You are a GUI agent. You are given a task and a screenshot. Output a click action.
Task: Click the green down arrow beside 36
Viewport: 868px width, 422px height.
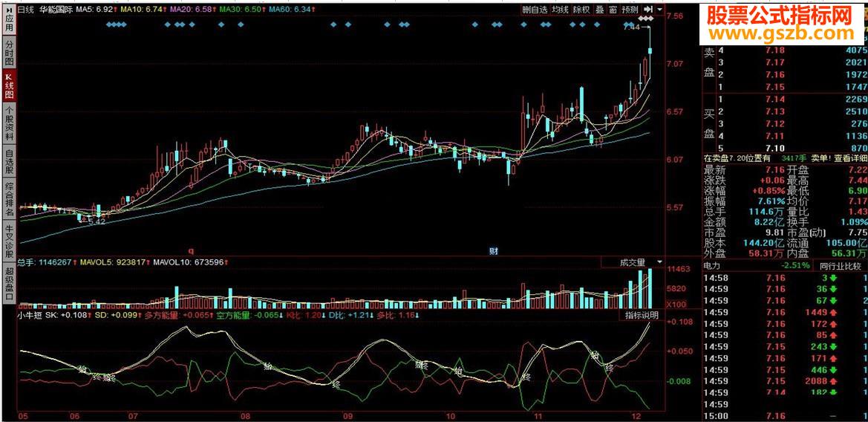pyautogui.click(x=832, y=289)
